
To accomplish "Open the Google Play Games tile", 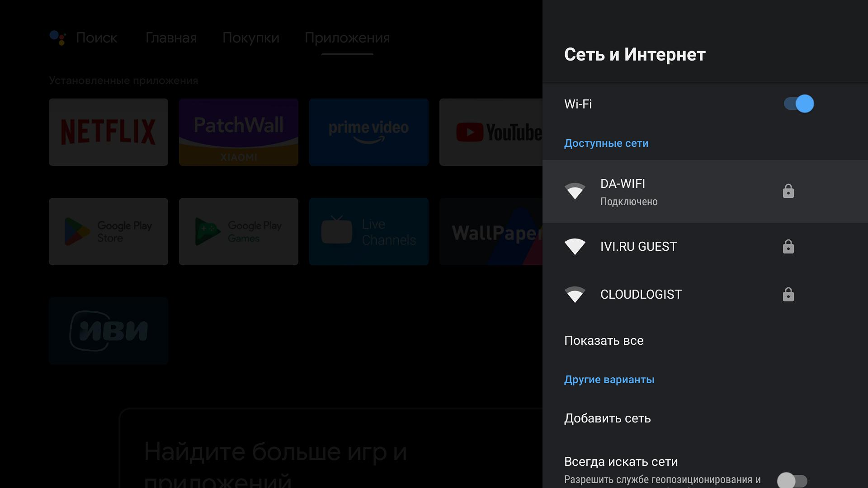I will click(x=239, y=231).
